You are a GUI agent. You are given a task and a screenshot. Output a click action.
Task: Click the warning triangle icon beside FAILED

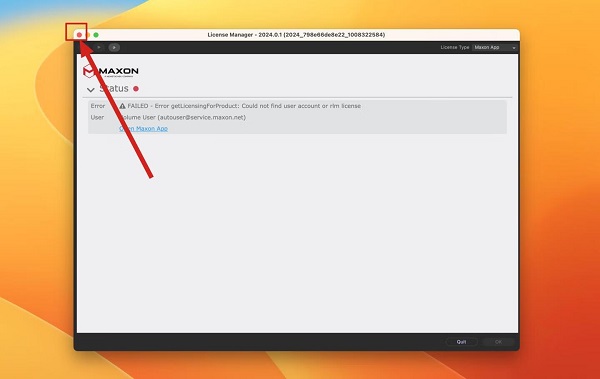(x=122, y=106)
